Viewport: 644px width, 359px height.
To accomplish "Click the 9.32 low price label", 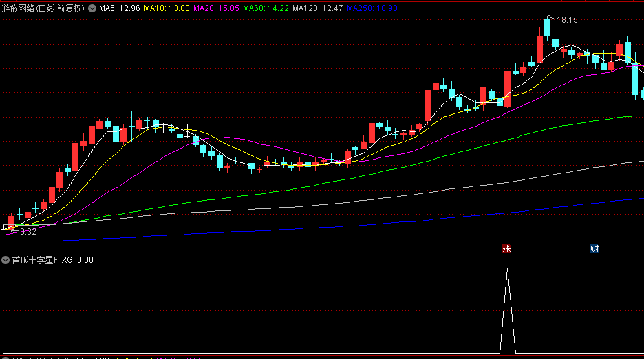I will (x=28, y=232).
